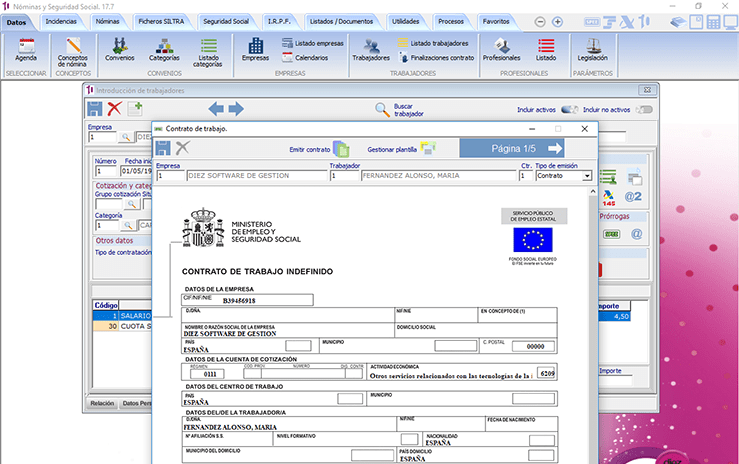Open Conceptos de nómina
Screen dimensions: 739x464
point(72,46)
